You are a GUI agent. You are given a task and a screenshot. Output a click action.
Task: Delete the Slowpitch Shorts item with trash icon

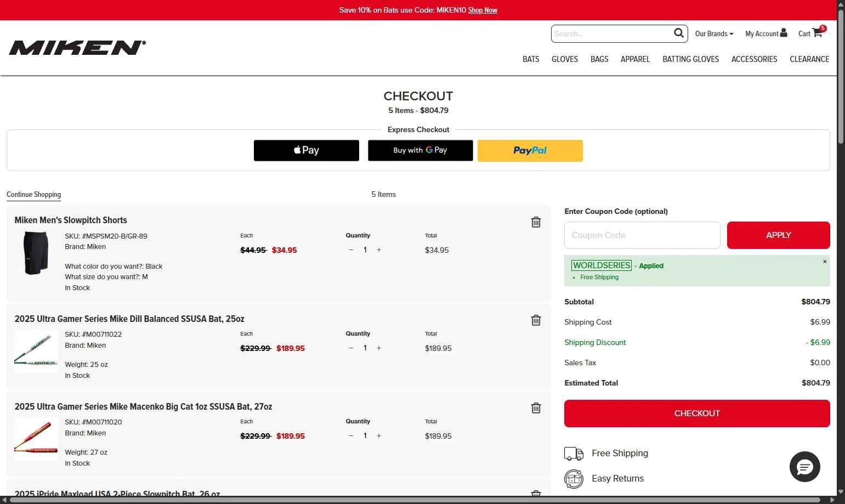[x=536, y=222]
